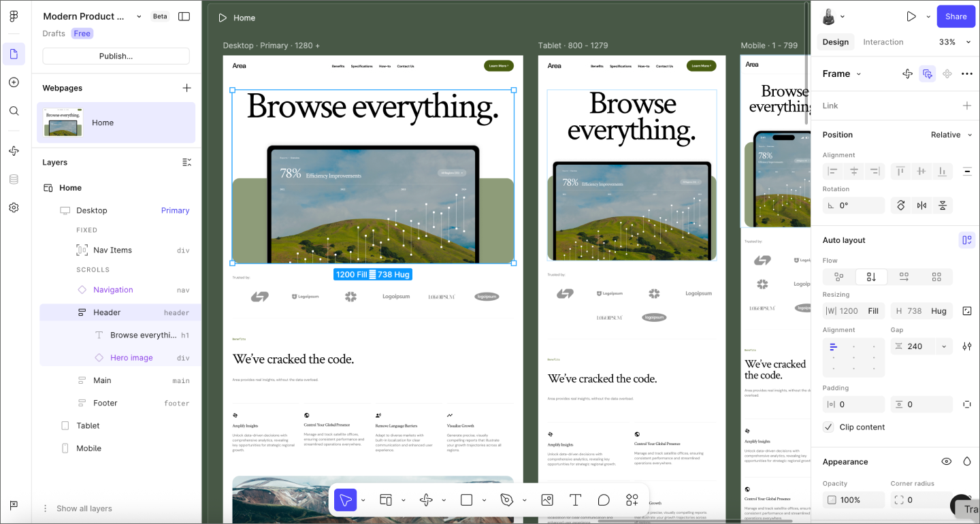The height and width of the screenshot is (524, 980).
Task: Select the Pen tool in the toolbar
Action: pos(507,500)
